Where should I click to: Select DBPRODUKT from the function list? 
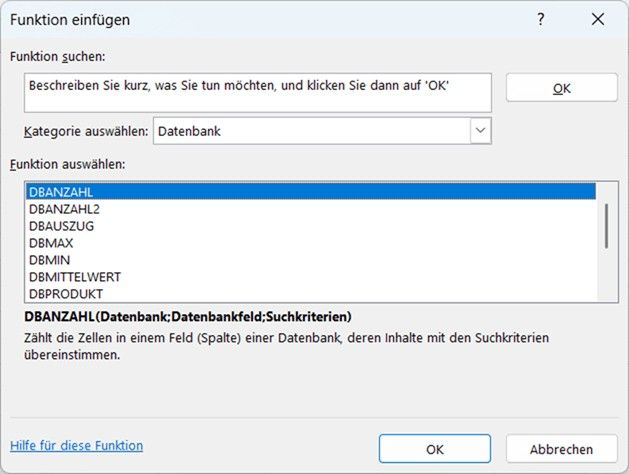[310, 294]
